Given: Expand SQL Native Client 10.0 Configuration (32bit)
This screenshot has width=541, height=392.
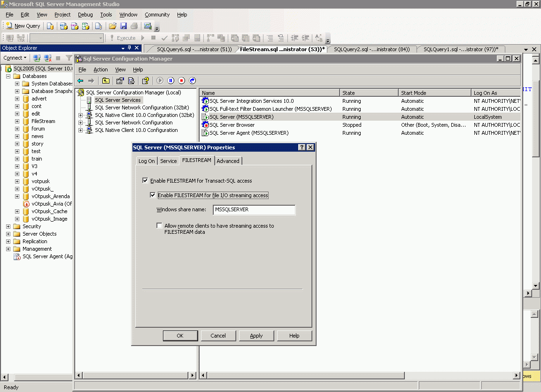Looking at the screenshot, I should click(80, 115).
